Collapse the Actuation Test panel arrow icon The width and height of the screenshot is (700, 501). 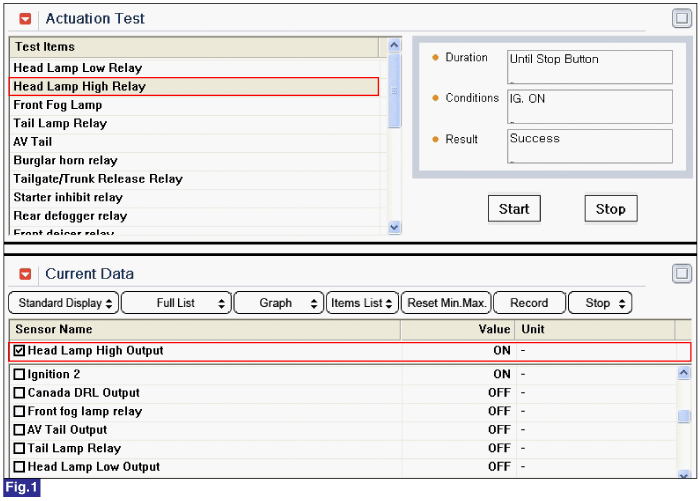pyautogui.click(x=25, y=19)
